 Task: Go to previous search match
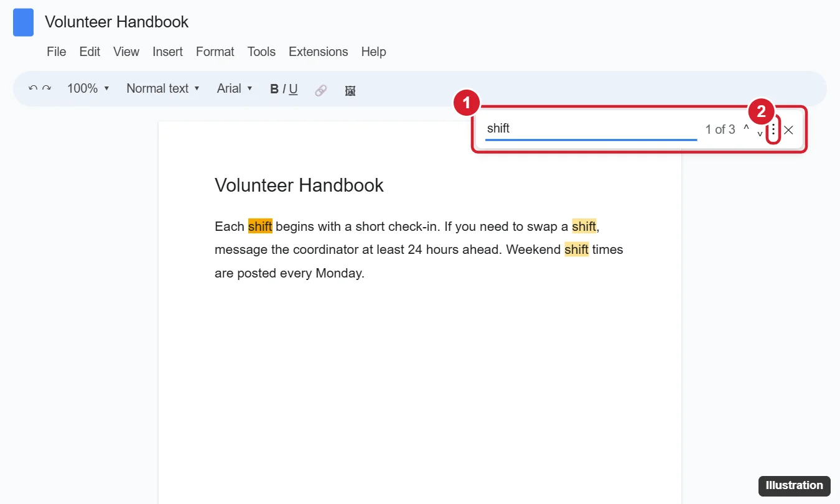[746, 128]
